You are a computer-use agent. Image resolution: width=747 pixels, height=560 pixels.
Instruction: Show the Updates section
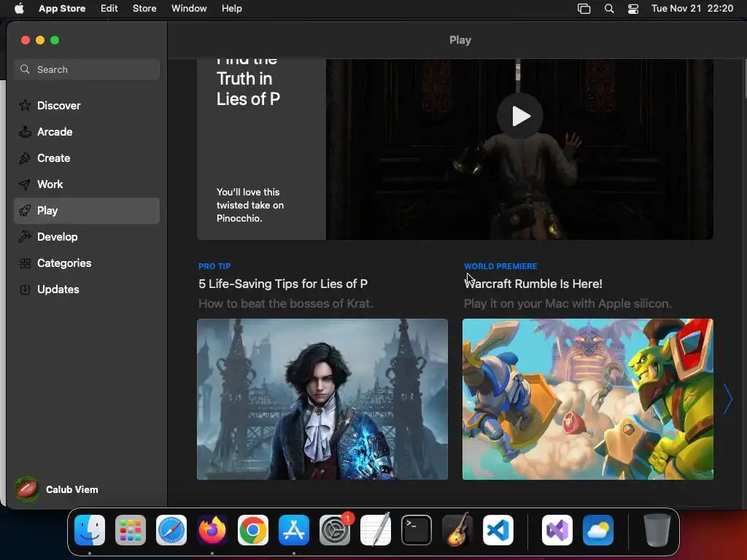click(x=87, y=289)
